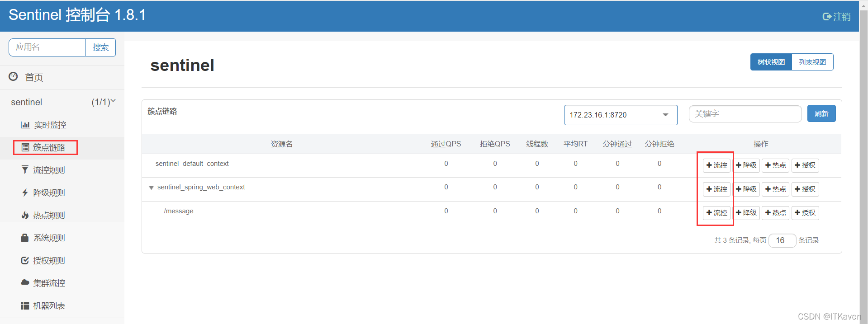Add 热点 rule for sentinel_default_context

(x=776, y=165)
